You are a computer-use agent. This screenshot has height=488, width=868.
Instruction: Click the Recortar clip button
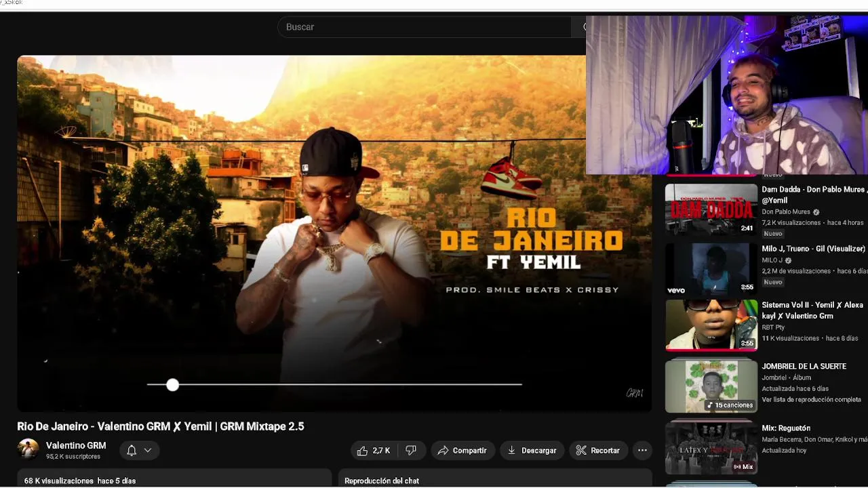(x=598, y=451)
